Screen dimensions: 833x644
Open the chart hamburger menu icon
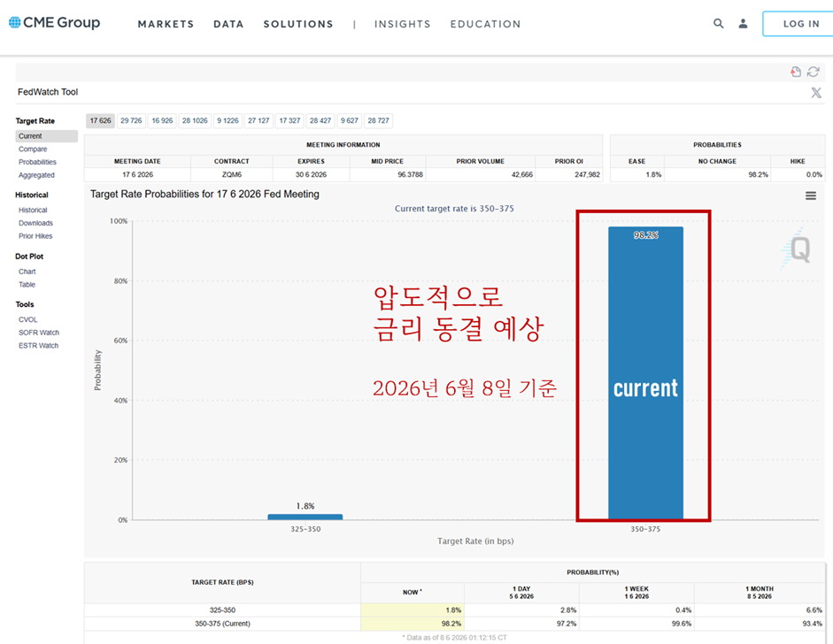[811, 195]
